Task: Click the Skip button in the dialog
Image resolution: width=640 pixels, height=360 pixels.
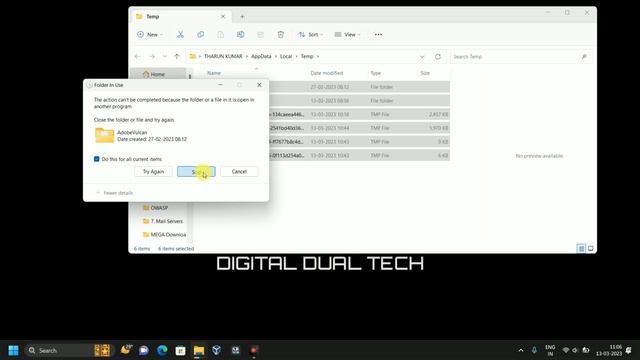Action: tap(196, 171)
